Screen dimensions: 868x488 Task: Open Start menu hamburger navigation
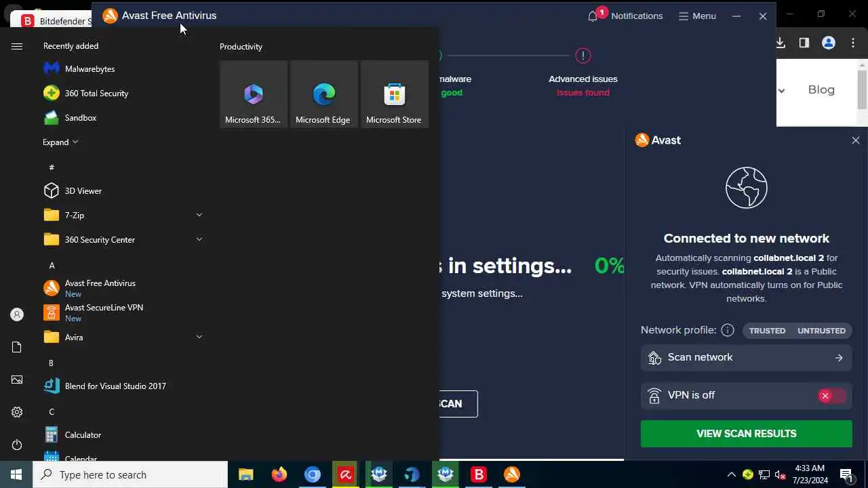pos(17,46)
